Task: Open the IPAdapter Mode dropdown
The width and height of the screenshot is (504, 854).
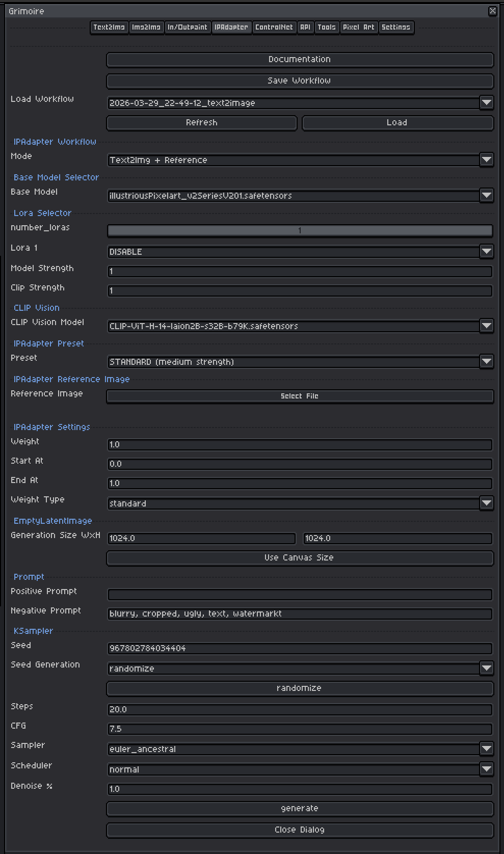Action: [x=300, y=160]
